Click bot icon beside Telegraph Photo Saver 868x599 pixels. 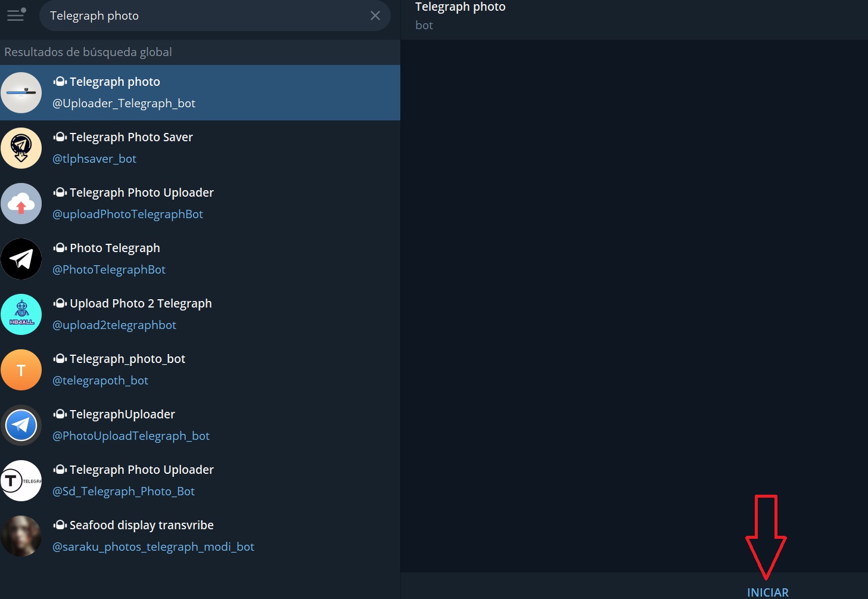pos(60,137)
